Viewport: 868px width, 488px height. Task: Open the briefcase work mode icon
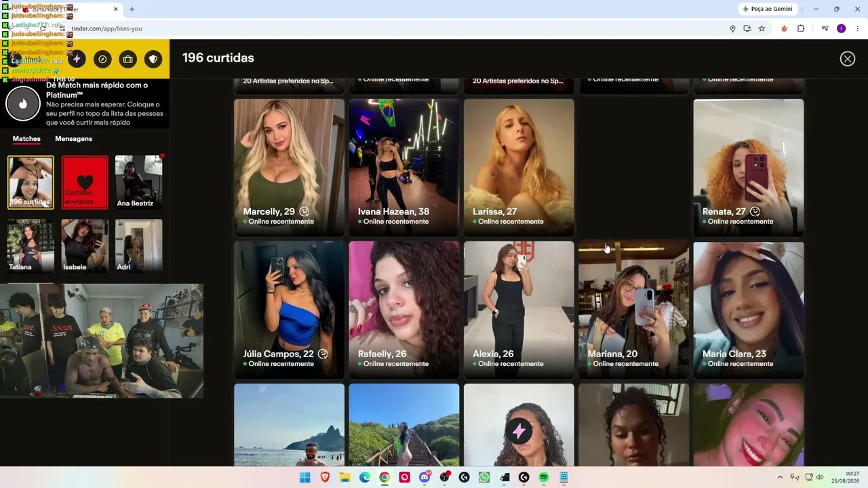point(128,59)
